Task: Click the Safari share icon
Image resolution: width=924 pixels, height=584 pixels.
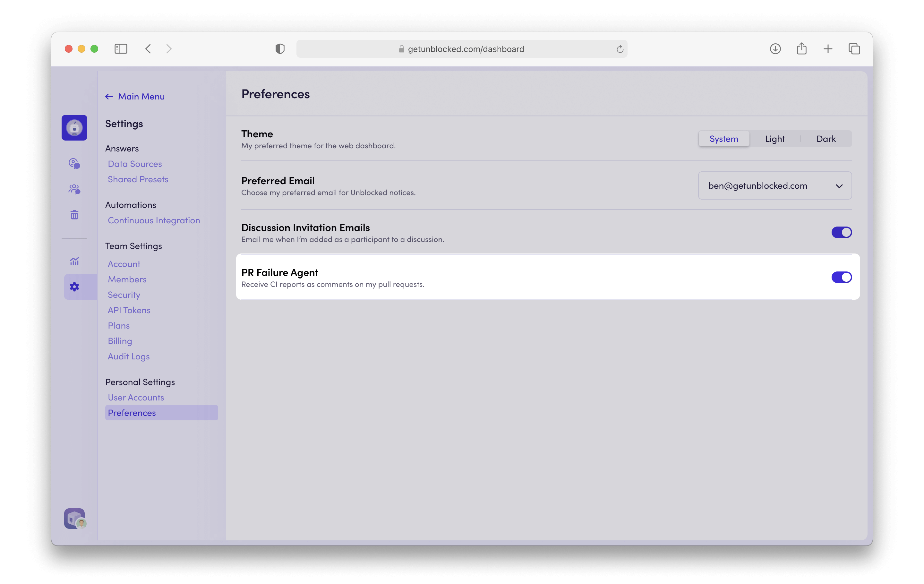Action: (801, 49)
